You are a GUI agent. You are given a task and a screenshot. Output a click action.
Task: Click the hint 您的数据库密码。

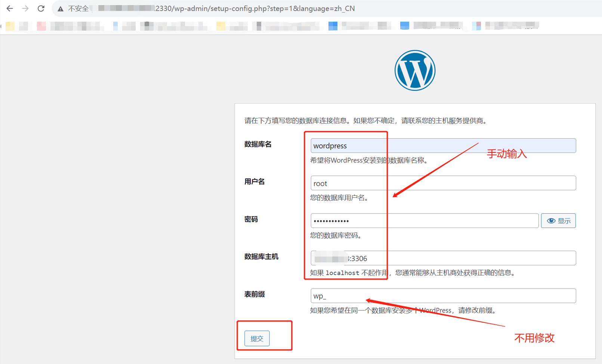[337, 235]
